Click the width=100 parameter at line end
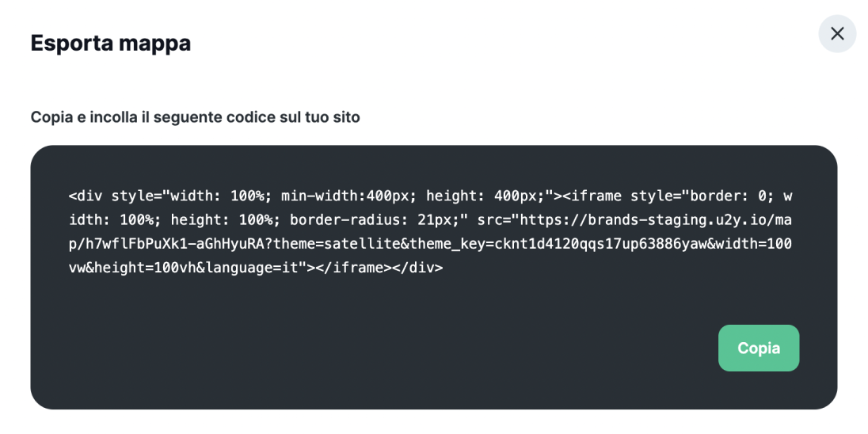868x434 pixels. tap(751, 244)
